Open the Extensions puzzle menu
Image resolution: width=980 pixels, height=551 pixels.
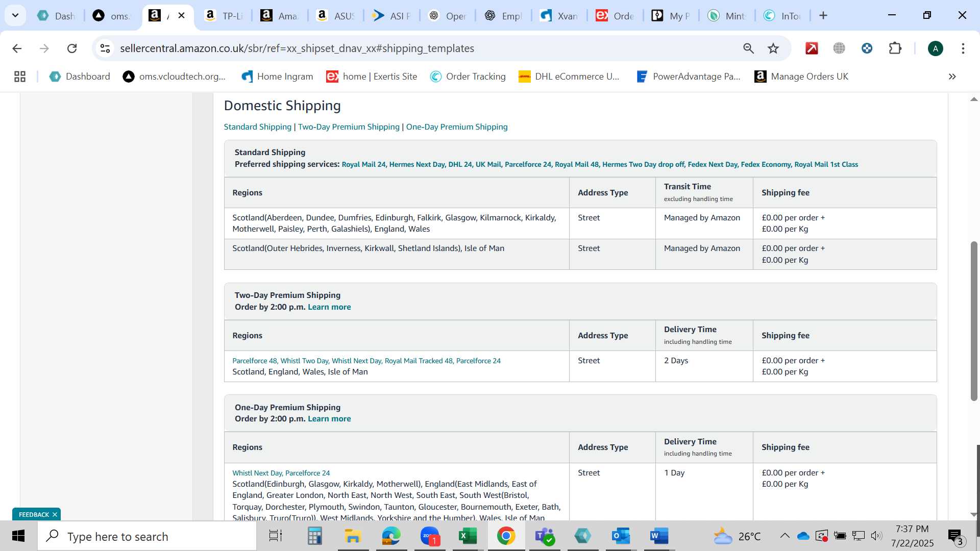click(895, 48)
